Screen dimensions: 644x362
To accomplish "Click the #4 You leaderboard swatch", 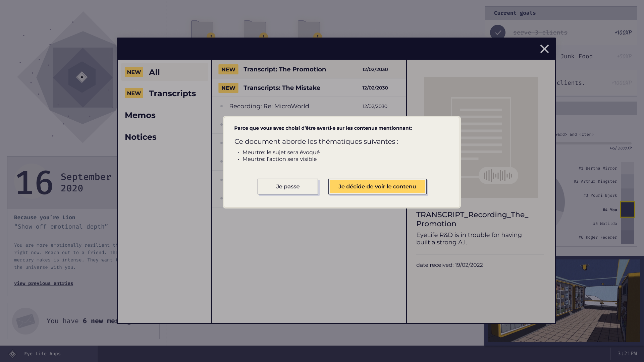I will point(627,209).
